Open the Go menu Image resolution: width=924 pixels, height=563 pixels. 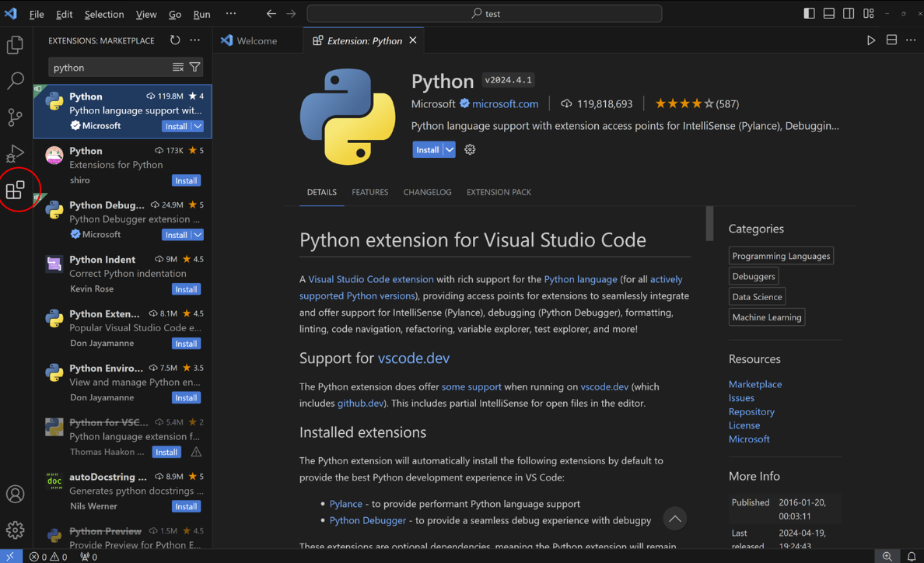tap(175, 14)
